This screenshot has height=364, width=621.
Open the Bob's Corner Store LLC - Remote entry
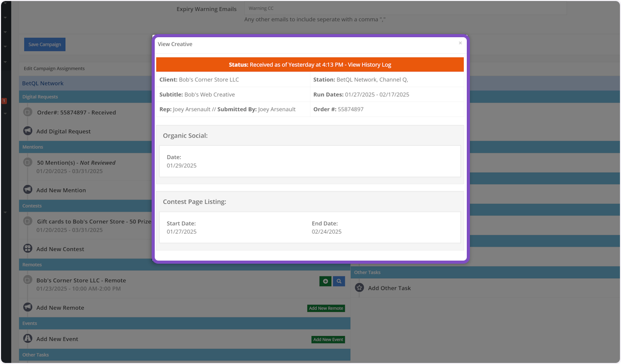(x=81, y=280)
